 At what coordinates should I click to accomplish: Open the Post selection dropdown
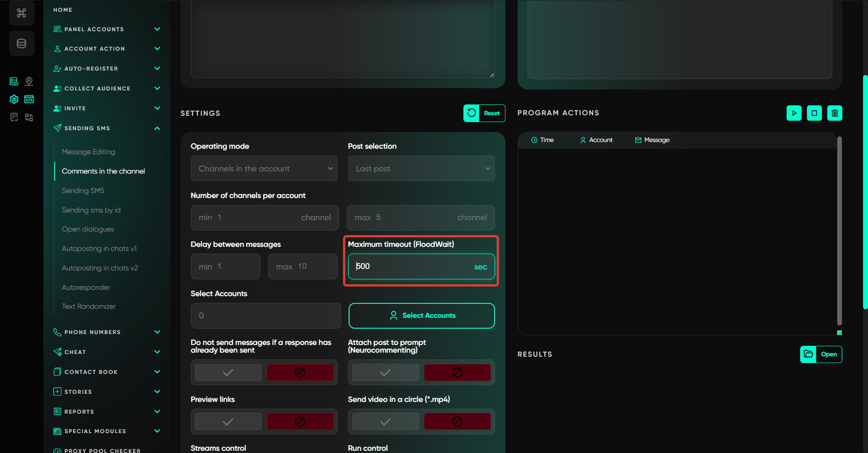pyautogui.click(x=421, y=169)
